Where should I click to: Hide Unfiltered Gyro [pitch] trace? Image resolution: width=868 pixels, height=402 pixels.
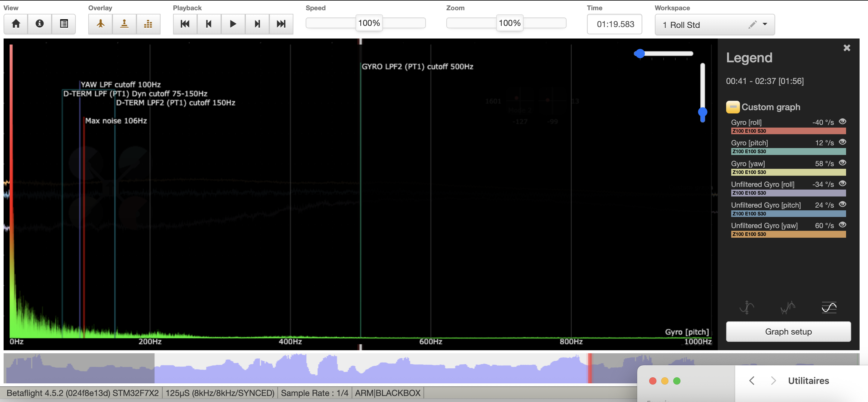842,204
